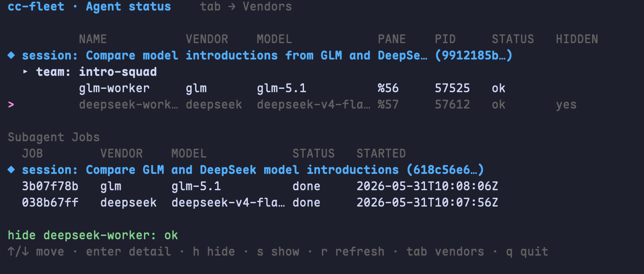Click the 'tab vendors' footer shortcut
The image size is (644, 274).
445,251
